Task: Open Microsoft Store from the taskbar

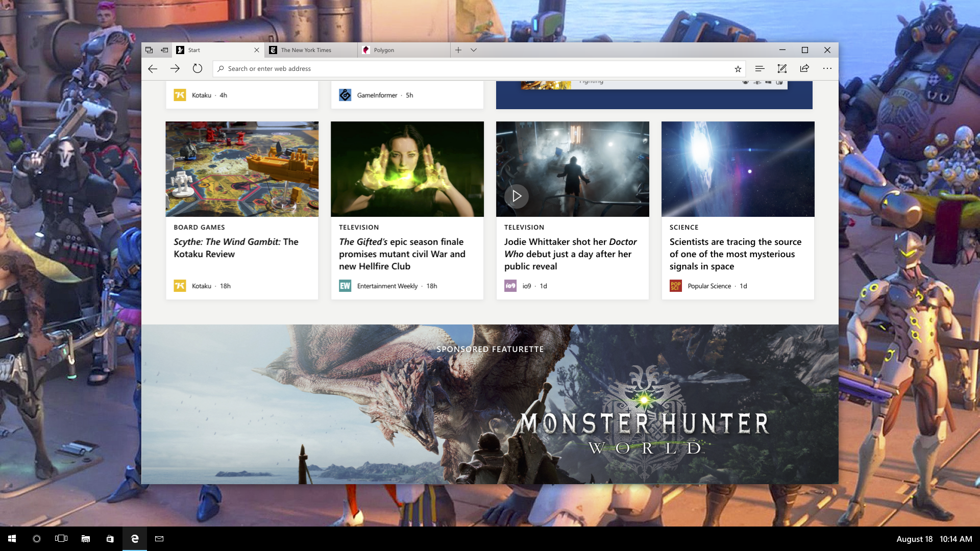Action: pyautogui.click(x=110, y=539)
